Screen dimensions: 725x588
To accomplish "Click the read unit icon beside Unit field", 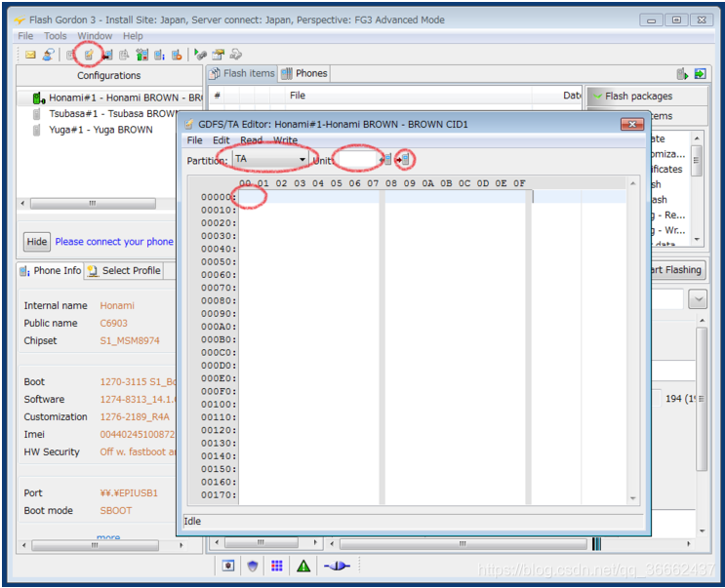I will coord(386,160).
